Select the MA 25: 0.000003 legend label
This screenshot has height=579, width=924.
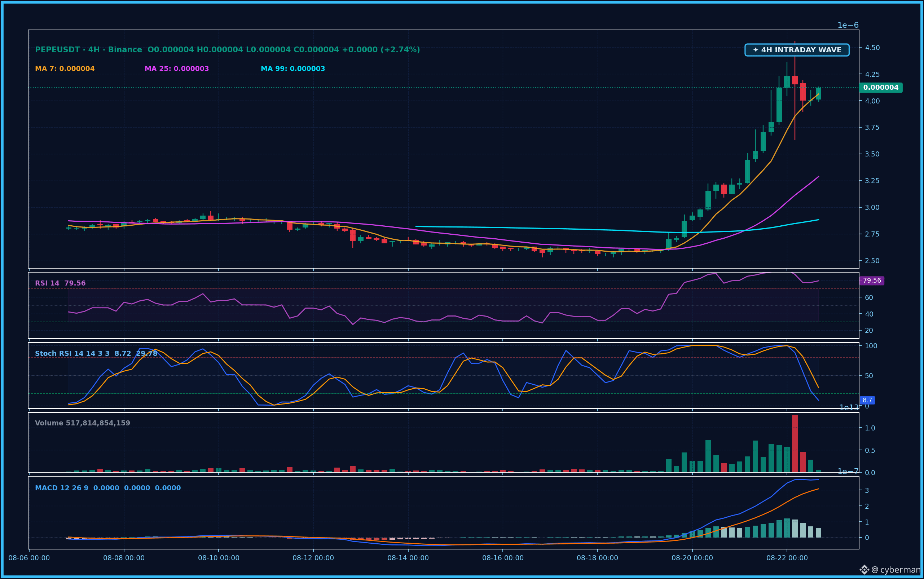point(177,69)
